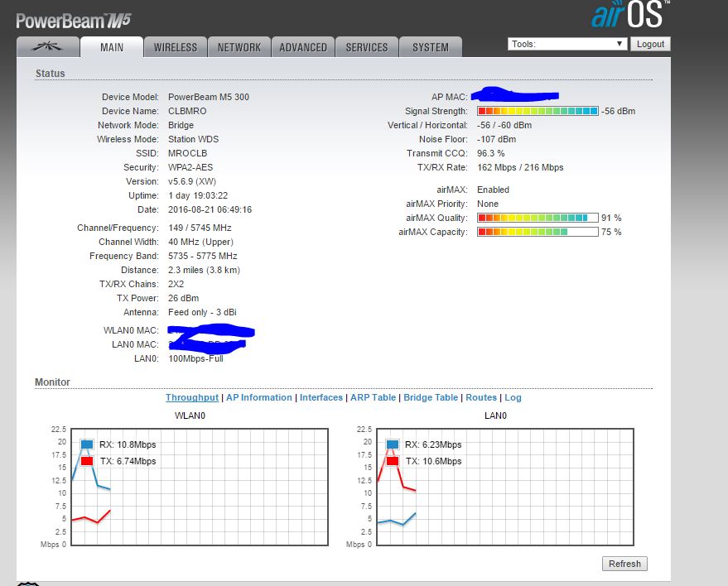Viewport: 728px width, 586px height.
Task: Show the Interfaces monitor
Action: pos(321,397)
